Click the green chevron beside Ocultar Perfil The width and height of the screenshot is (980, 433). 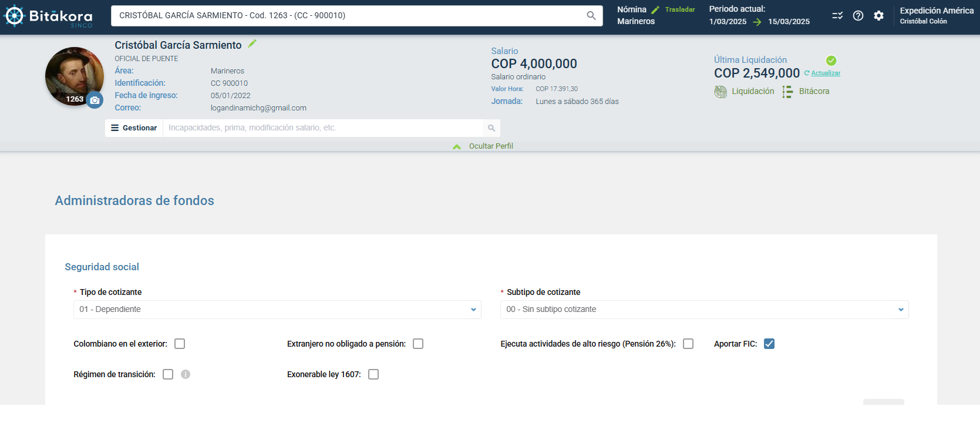tap(457, 146)
